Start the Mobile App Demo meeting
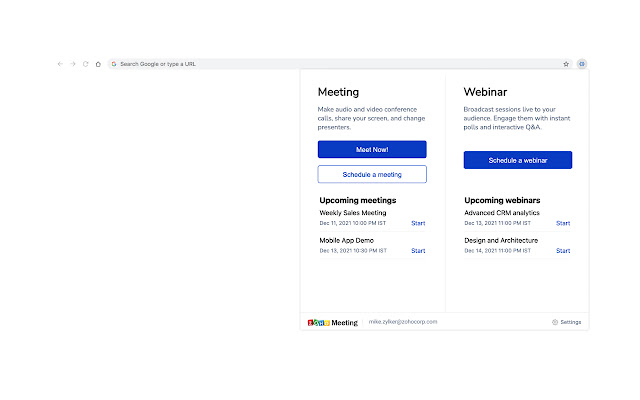640x400 pixels. pyautogui.click(x=418, y=251)
